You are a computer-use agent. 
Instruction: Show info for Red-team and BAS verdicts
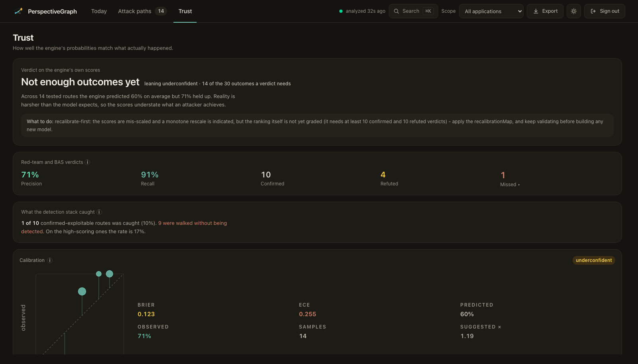[x=87, y=162]
